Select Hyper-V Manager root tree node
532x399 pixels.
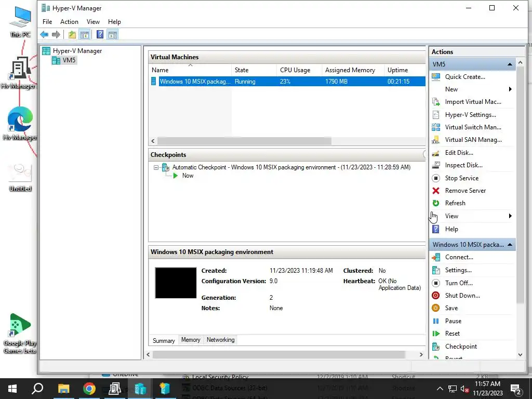click(x=77, y=51)
